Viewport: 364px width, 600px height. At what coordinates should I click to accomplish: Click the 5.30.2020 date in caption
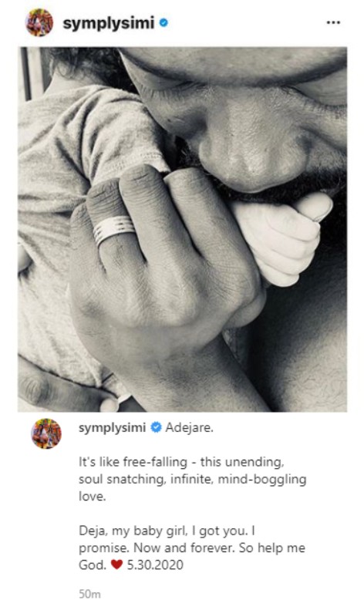tap(155, 565)
